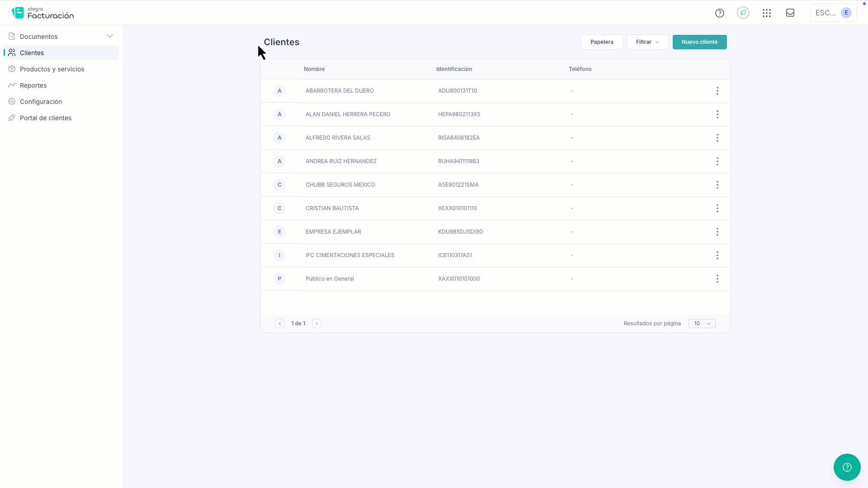Open the Papelera trash view

tap(601, 42)
